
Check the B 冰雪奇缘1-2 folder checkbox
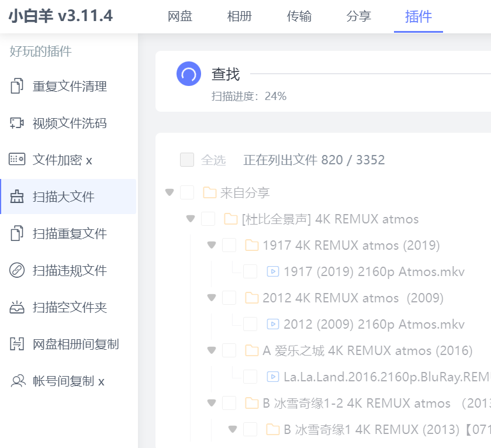point(229,403)
